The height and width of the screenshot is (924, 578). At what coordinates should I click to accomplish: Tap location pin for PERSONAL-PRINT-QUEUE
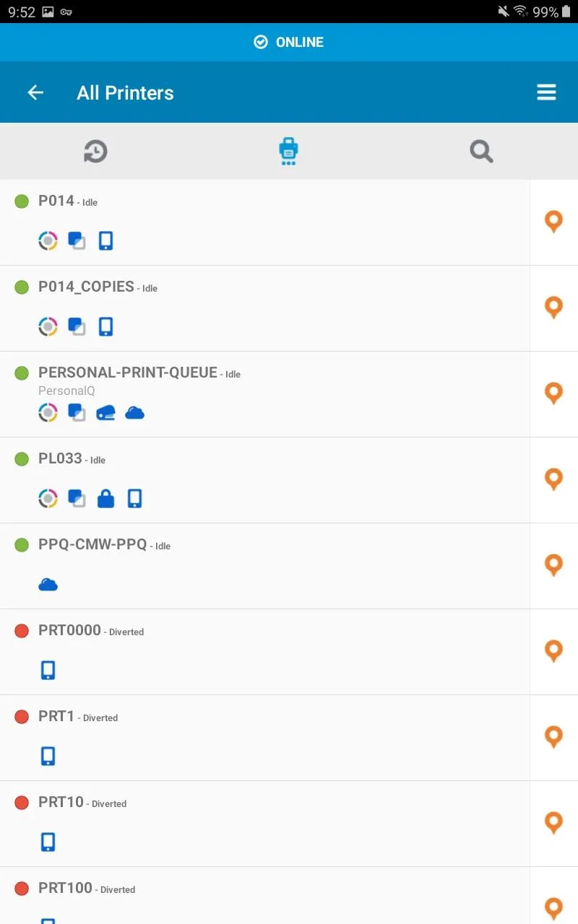tap(553, 393)
